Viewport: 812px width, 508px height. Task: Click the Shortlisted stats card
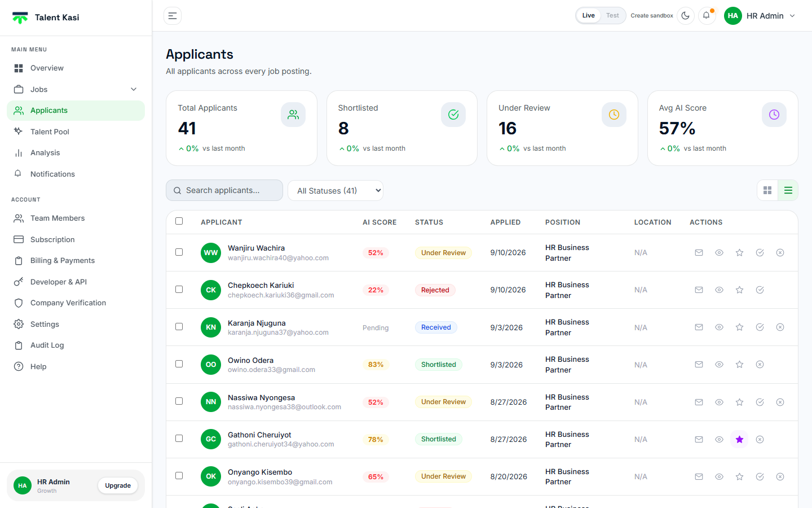[x=402, y=128]
